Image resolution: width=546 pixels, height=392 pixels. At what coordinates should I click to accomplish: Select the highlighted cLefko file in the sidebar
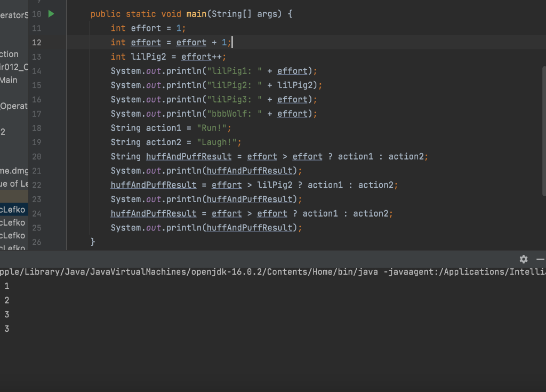pos(12,209)
